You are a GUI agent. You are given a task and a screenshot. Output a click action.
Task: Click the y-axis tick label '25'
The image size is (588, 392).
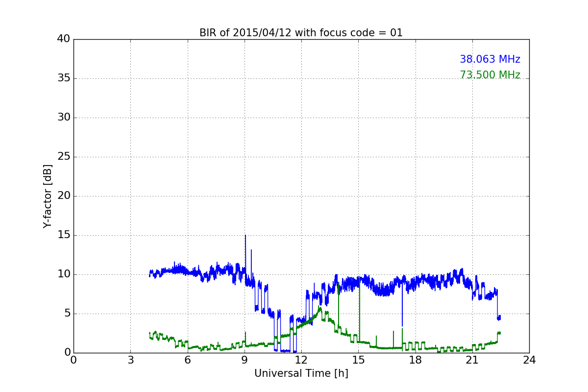64,157
